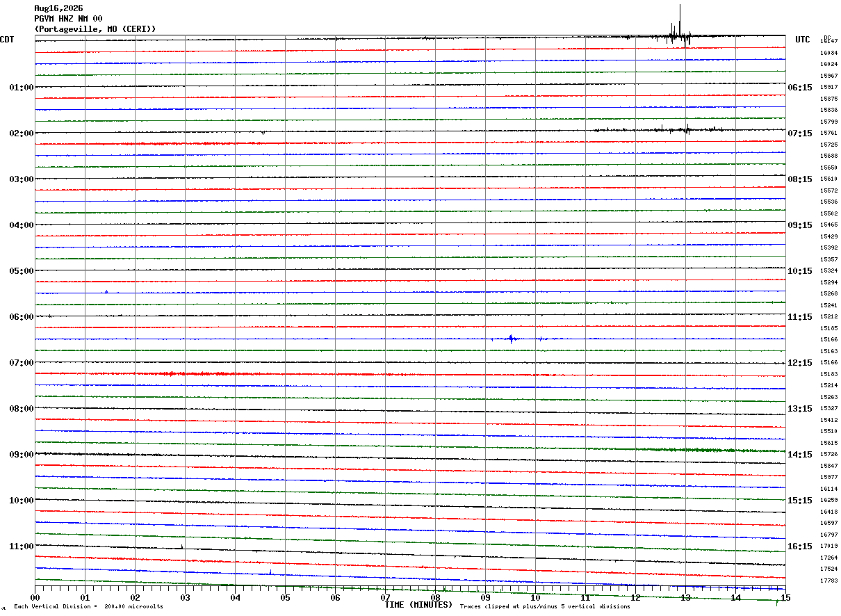Screen dimensions: 841x616
Task: Click the blue trace event near minute 09.5
Action: point(512,339)
